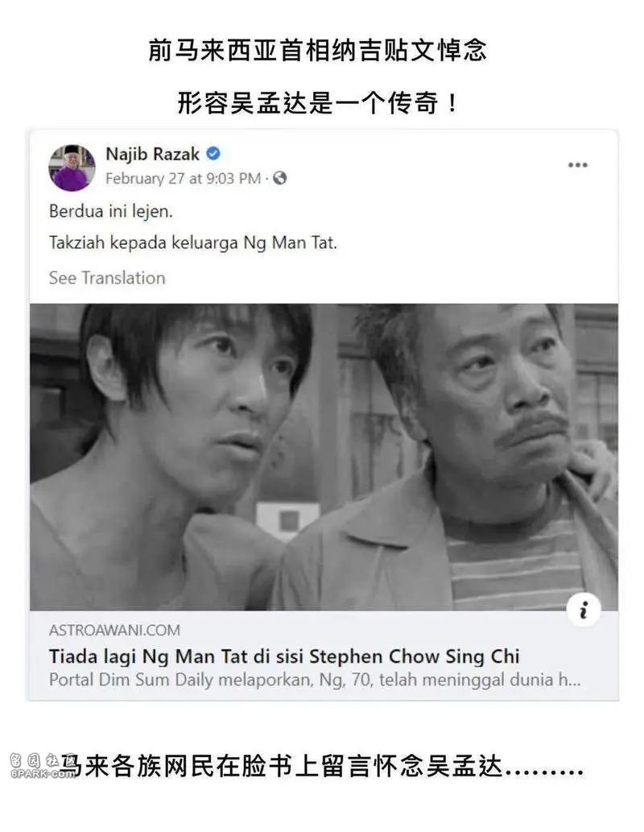Click the second headline line 形容吴孟达是一个传奇

(x=316, y=102)
